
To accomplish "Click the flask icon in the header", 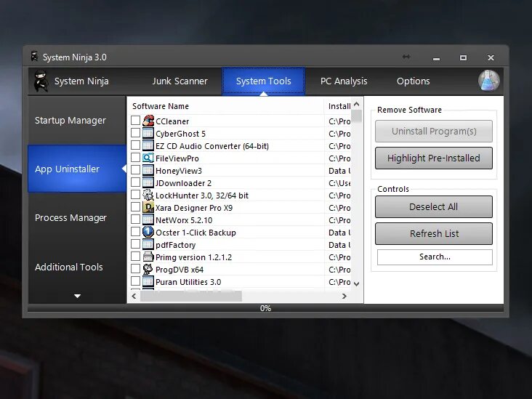I will (x=488, y=81).
